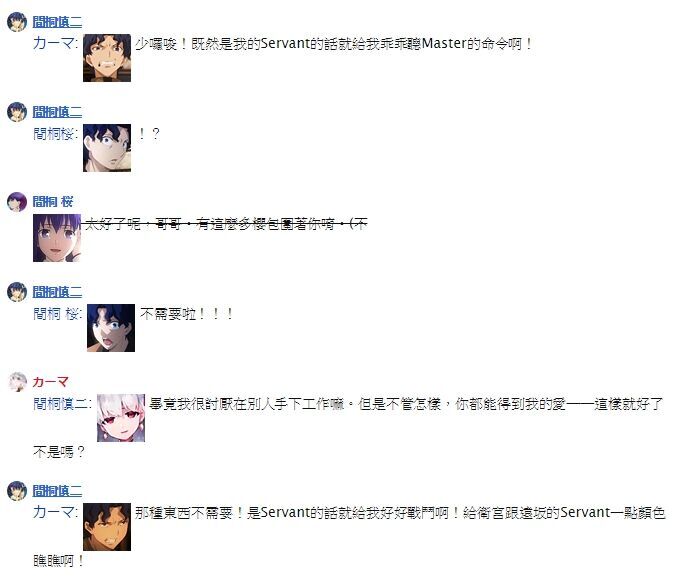Viewport: 680px width, 580px height.
Task: Open the red カーマ username link
Action: click(50, 382)
